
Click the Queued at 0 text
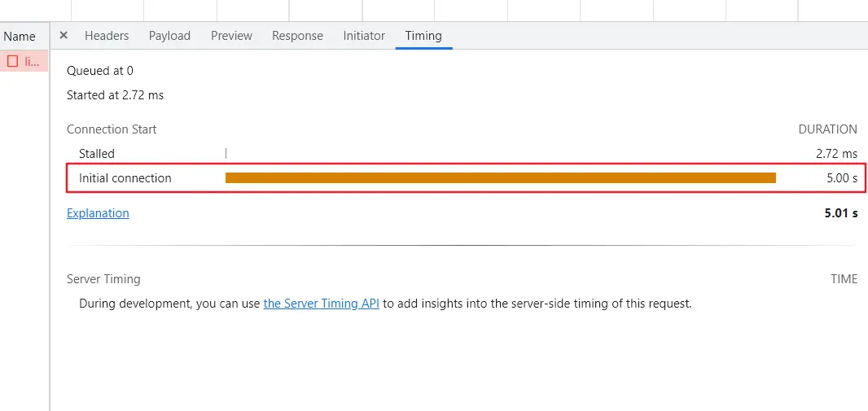100,71
